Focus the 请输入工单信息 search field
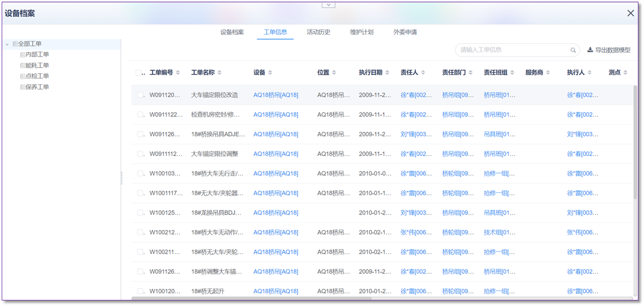 point(510,50)
